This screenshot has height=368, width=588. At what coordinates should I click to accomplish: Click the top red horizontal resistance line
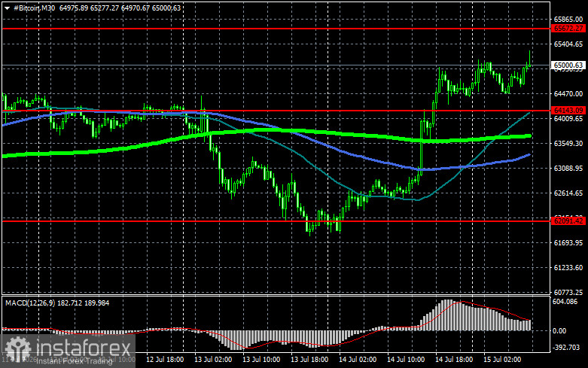click(x=276, y=29)
